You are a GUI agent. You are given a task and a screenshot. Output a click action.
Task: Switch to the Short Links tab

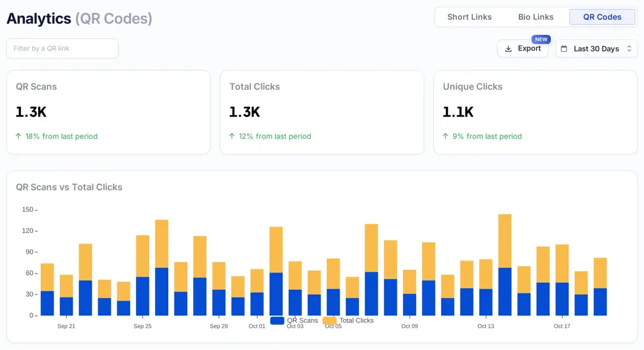469,17
